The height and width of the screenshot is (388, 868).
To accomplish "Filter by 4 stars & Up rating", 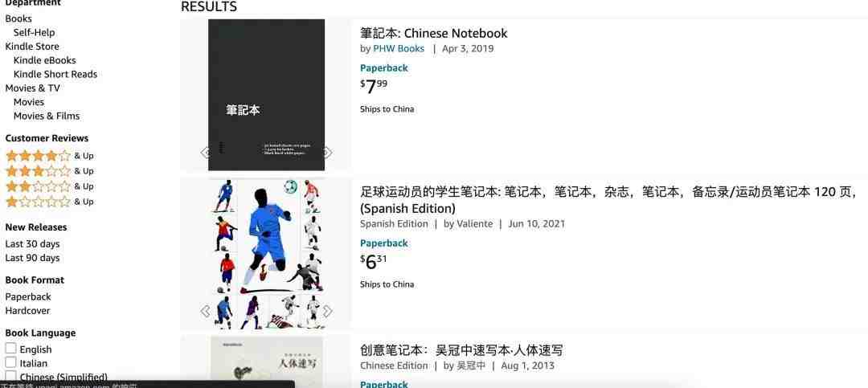I will pos(49,156).
